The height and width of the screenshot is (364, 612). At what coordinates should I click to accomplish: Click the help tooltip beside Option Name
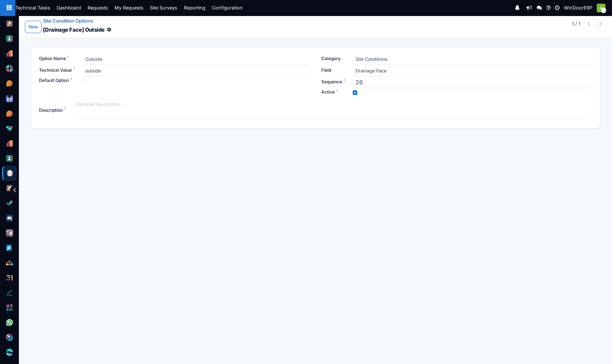(68, 57)
